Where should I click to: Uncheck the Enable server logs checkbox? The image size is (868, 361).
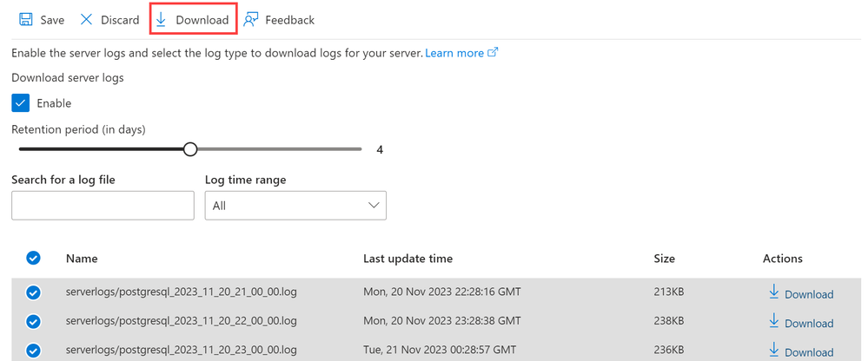[x=21, y=102]
